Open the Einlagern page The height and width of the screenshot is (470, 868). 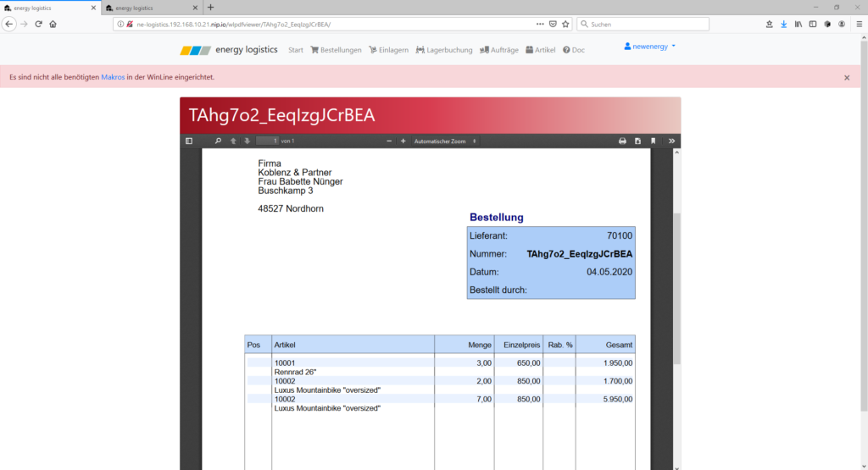click(x=388, y=50)
